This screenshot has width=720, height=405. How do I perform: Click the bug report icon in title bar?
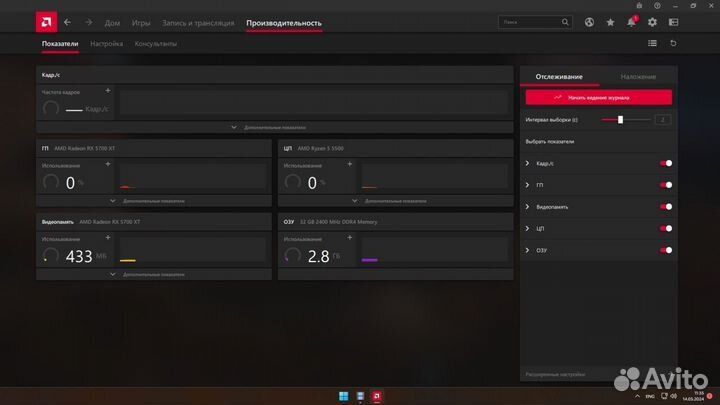point(639,6)
